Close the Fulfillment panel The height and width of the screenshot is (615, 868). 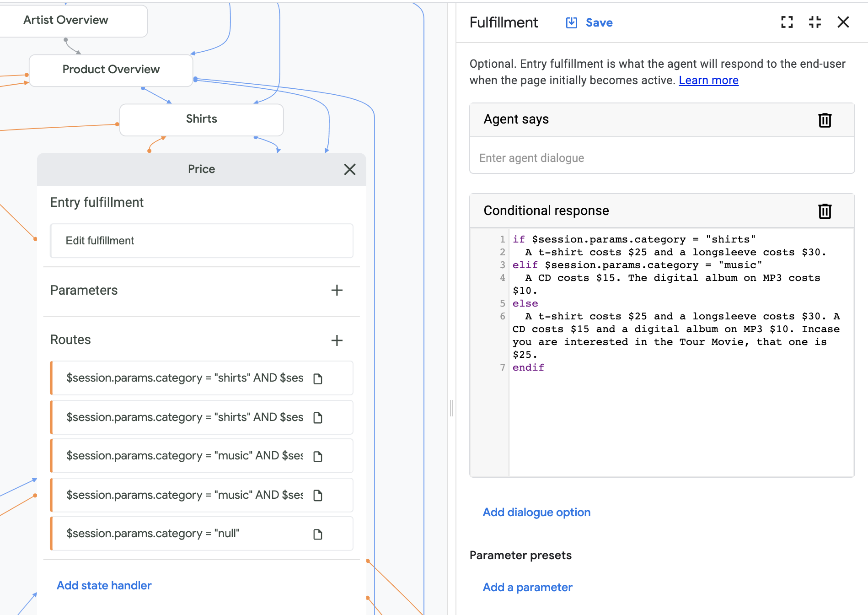pos(843,22)
